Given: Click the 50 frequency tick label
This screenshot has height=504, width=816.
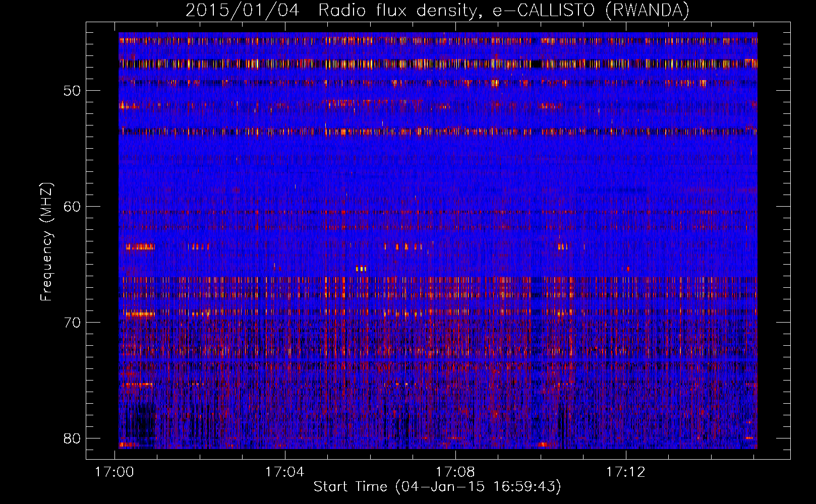Looking at the screenshot, I should pyautogui.click(x=72, y=91).
